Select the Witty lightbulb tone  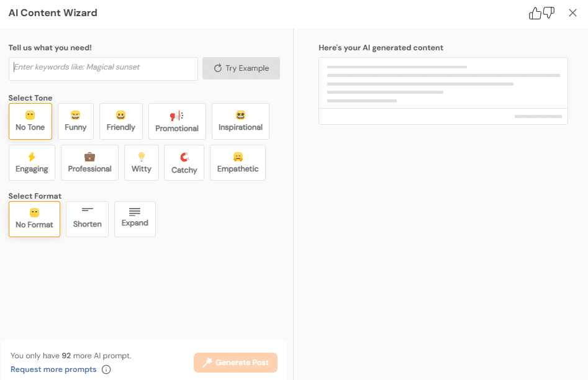[x=141, y=162]
